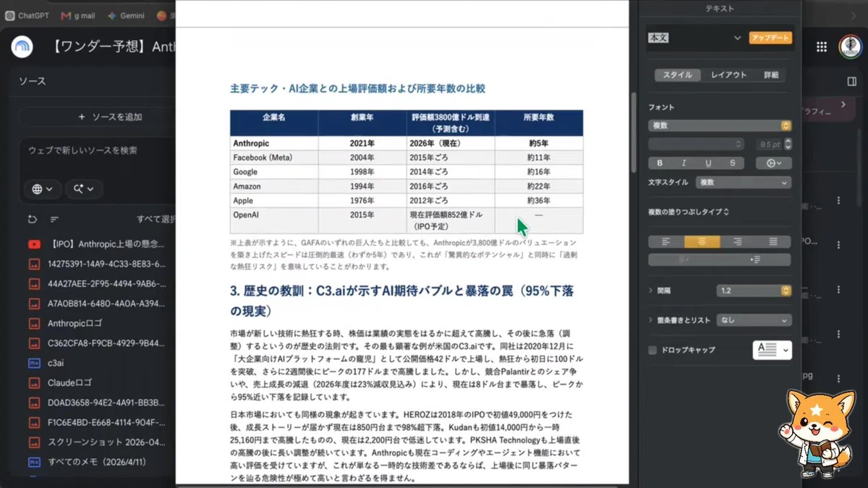Open the web source type globe dropdown
The image size is (868, 488).
42,189
